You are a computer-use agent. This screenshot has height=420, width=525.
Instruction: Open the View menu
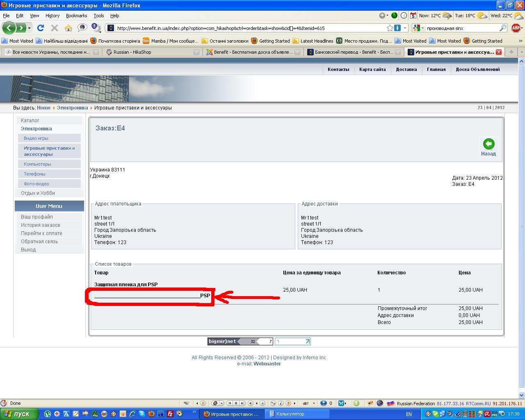point(34,16)
